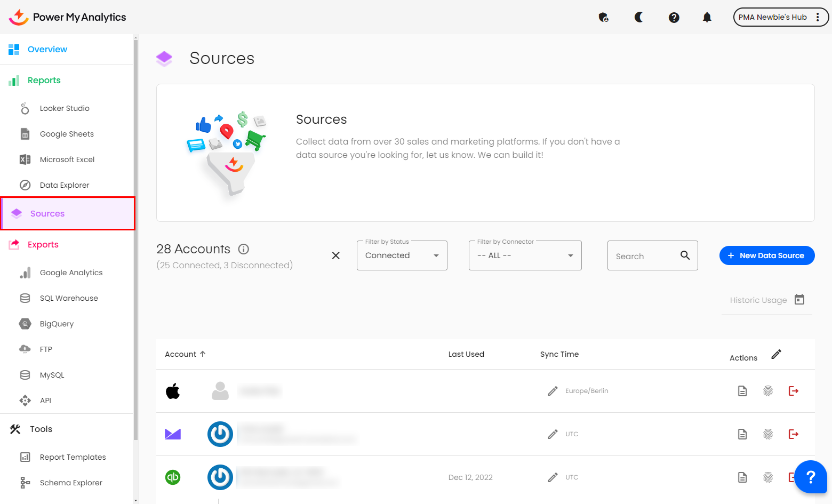Open the floating help chat button
This screenshot has width=832, height=504.
(810, 477)
